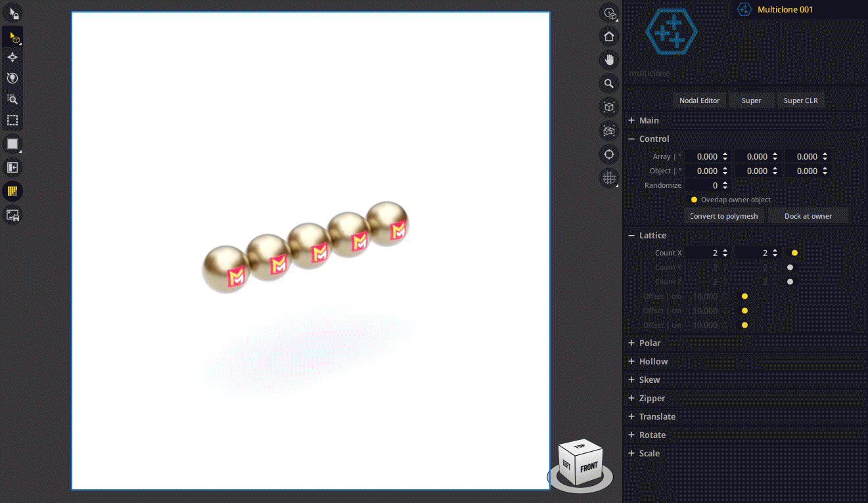Open the Nodal Editor
The image size is (868, 503).
point(699,100)
